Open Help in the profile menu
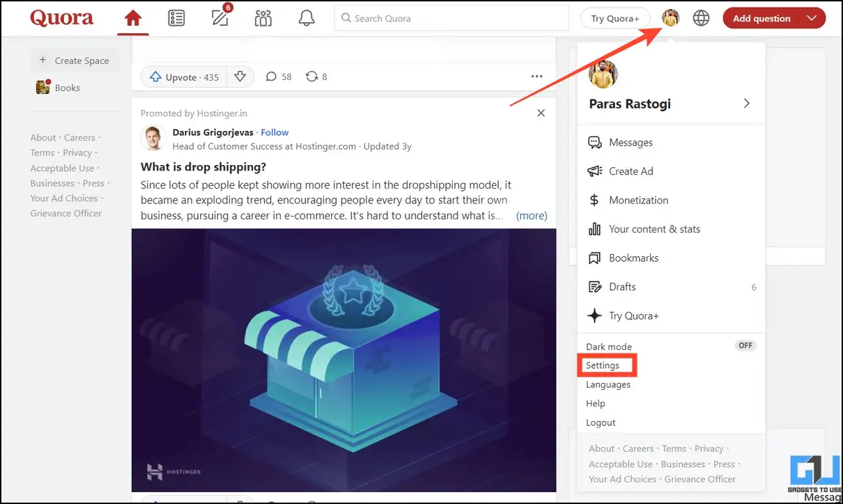This screenshot has width=843, height=504. coord(596,403)
